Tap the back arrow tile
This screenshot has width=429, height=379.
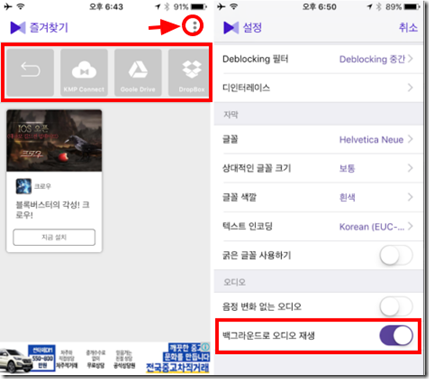click(30, 73)
